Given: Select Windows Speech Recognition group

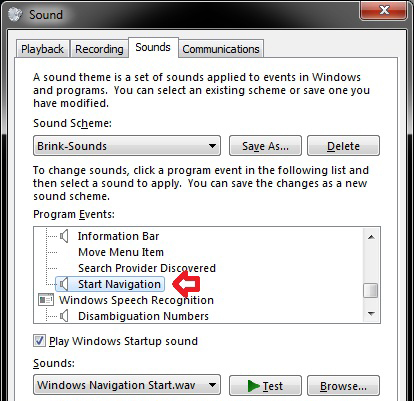Looking at the screenshot, I should pyautogui.click(x=136, y=300).
